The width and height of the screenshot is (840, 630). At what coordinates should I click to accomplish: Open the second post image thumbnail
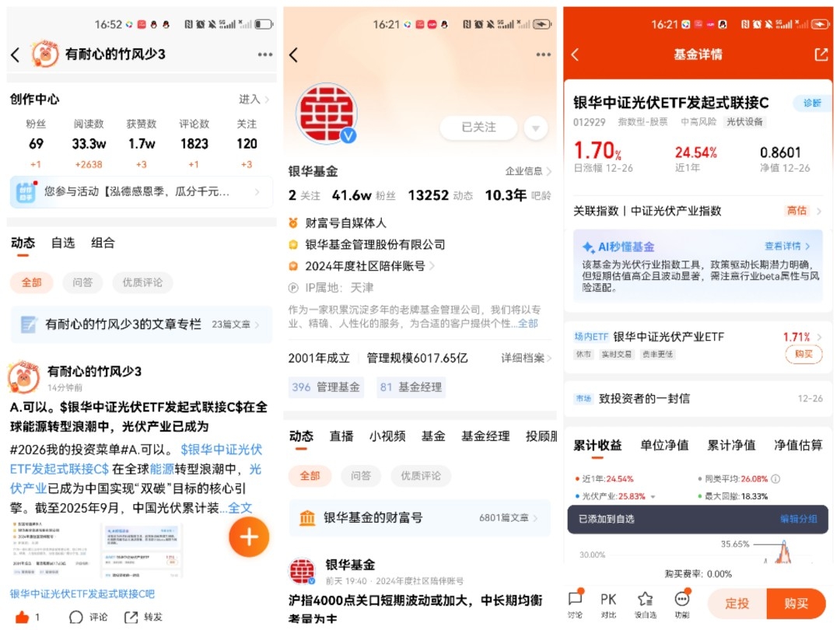click(142, 550)
